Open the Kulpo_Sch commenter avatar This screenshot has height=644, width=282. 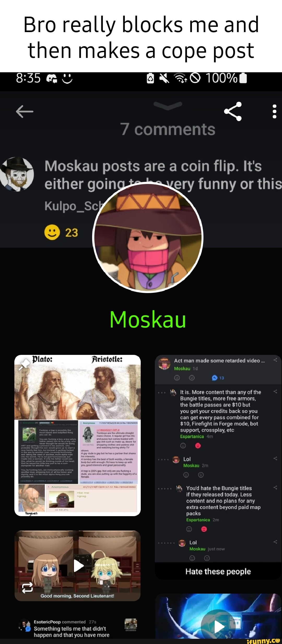pyautogui.click(x=17, y=174)
